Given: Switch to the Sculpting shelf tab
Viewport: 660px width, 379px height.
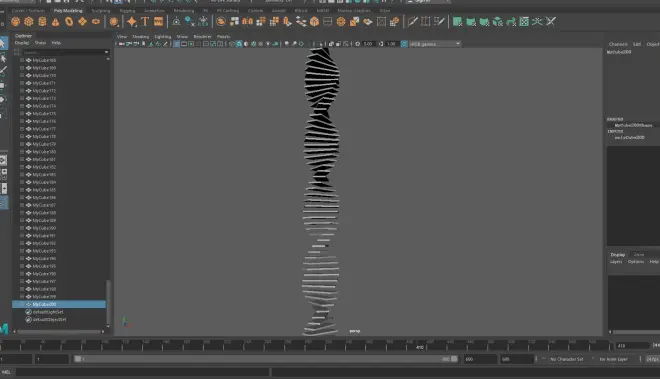Looking at the screenshot, I should pyautogui.click(x=101, y=11).
